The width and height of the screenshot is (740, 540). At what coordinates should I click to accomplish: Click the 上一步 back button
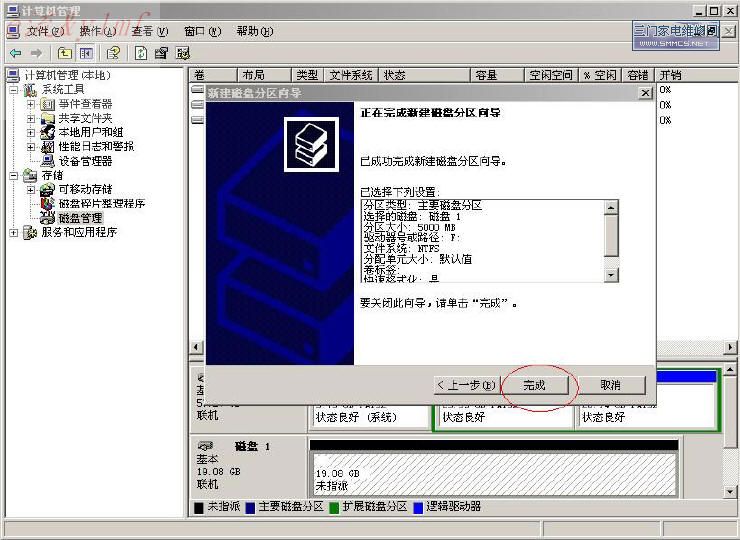[x=466, y=385]
